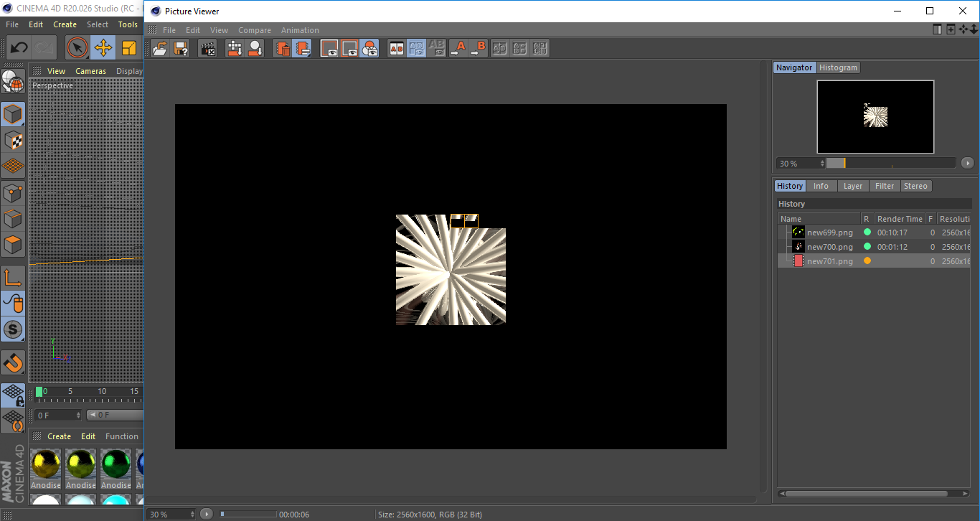Image resolution: width=980 pixels, height=521 pixels.
Task: Click the render progress bar in status bar
Action: coord(248,514)
